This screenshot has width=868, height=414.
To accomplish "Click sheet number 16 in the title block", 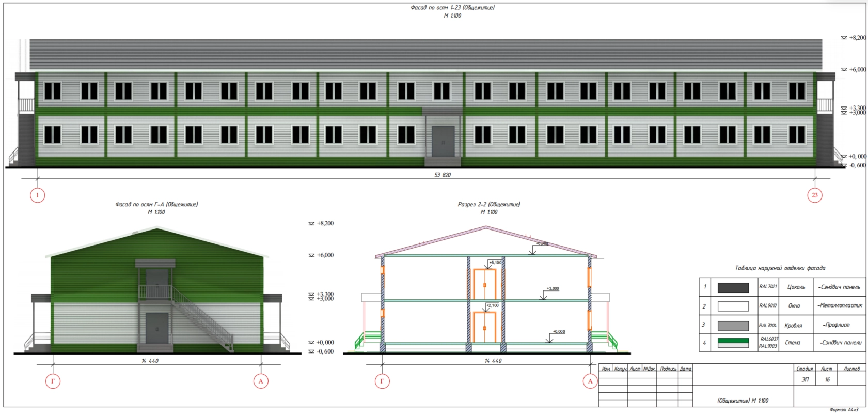I will pos(827,379).
